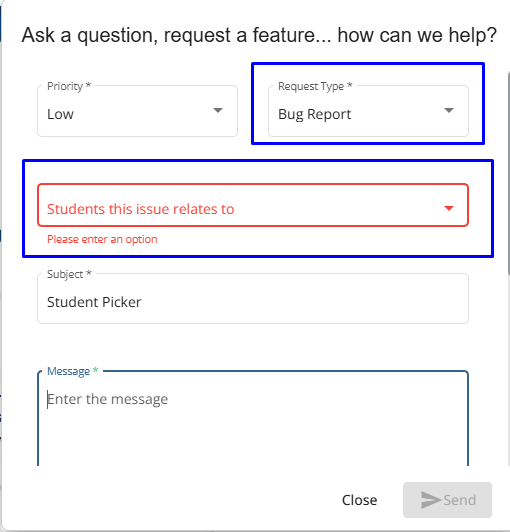Click the Student Picker subject text
The image size is (510, 532).
click(94, 302)
